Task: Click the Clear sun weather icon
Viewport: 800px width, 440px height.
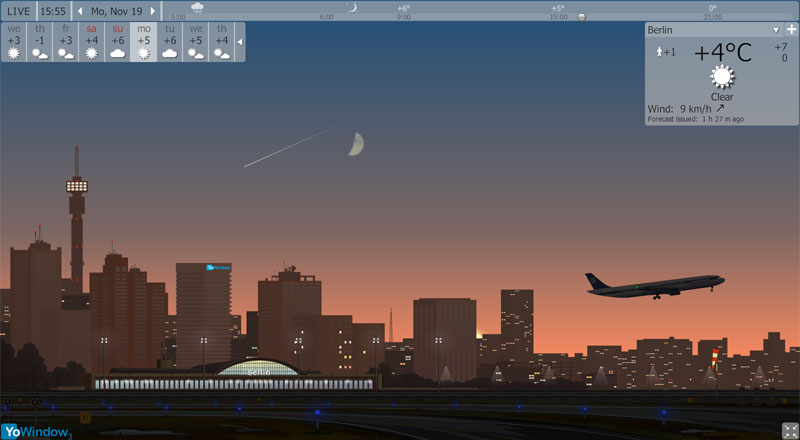Action: [722, 77]
